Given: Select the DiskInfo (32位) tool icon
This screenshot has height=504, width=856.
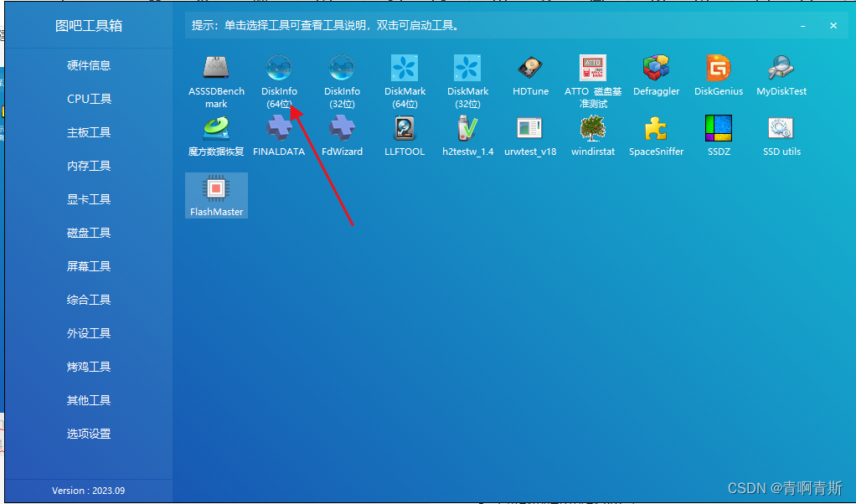Looking at the screenshot, I should tap(342, 68).
